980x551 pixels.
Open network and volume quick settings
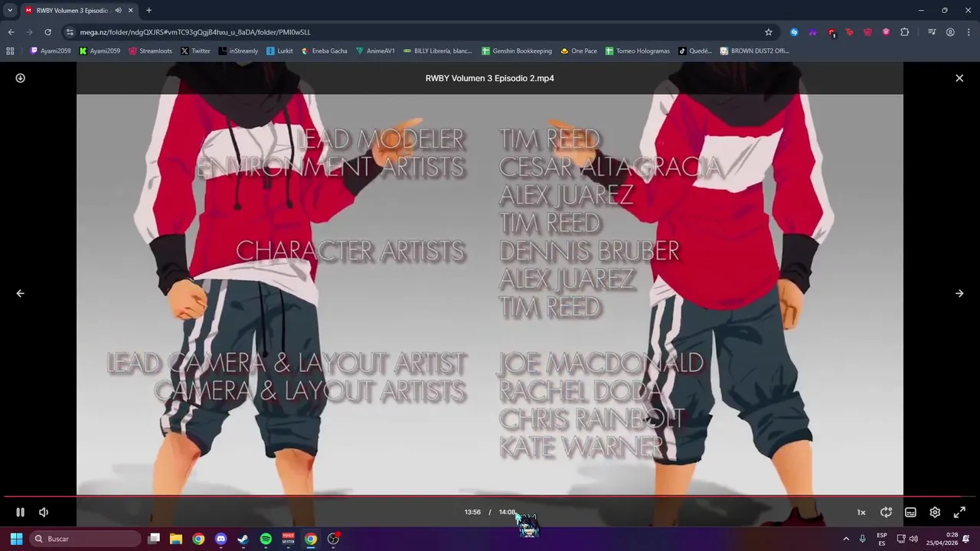coord(907,539)
